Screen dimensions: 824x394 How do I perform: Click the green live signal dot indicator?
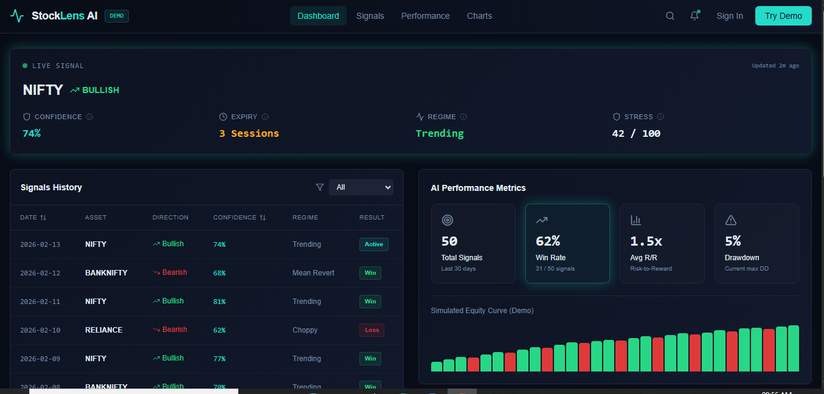click(x=25, y=66)
